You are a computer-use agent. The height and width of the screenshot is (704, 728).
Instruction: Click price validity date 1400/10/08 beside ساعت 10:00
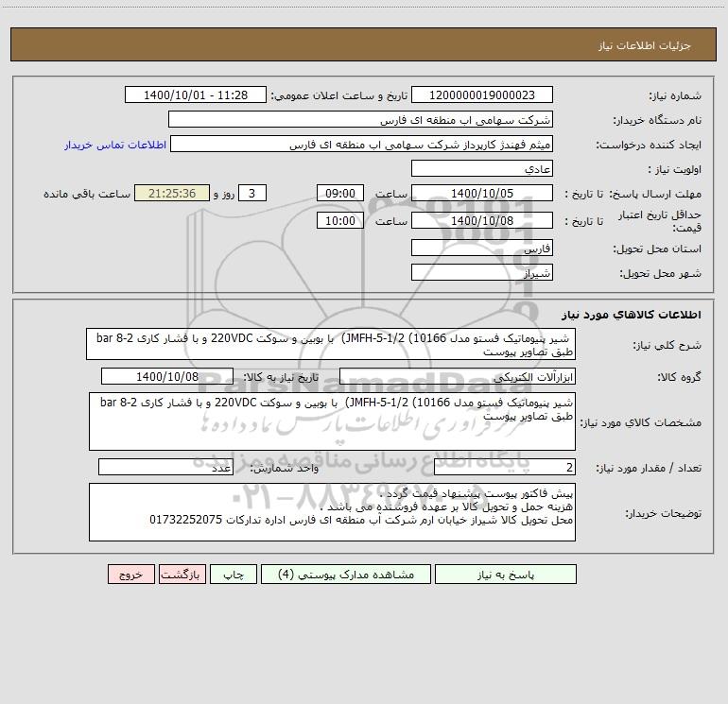point(482,220)
